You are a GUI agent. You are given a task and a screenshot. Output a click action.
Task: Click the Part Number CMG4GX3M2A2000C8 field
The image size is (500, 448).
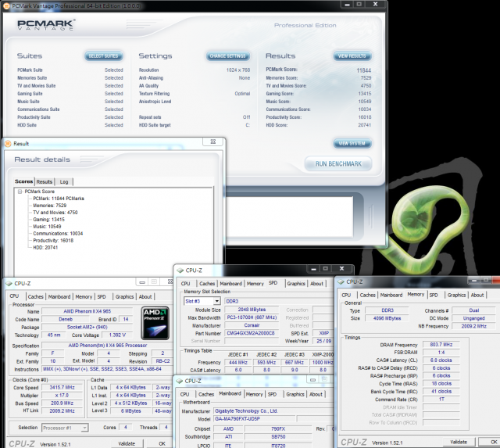(251, 333)
